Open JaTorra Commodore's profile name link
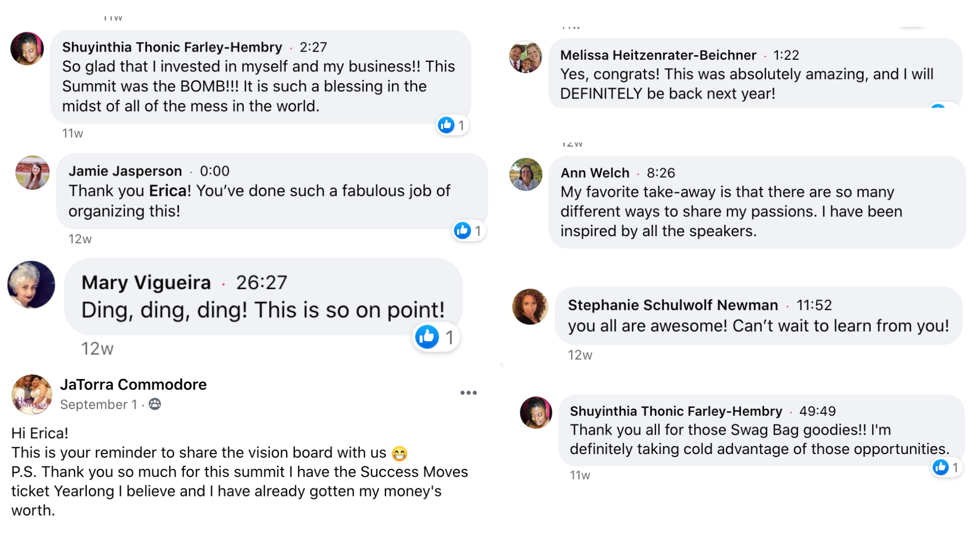 click(133, 384)
